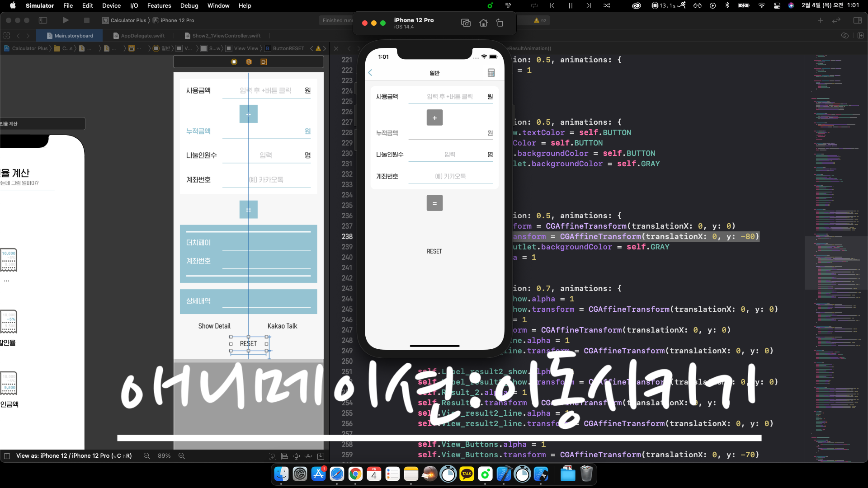Screen dimensions: 868x488
Task: Toggle the navigator sidebar panel
Action: point(43,20)
